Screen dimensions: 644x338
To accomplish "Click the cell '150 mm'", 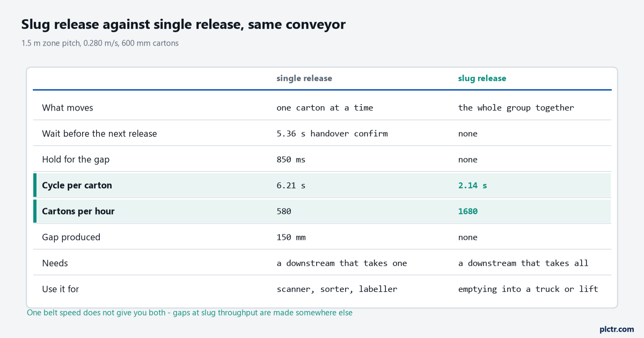I will coord(291,237).
